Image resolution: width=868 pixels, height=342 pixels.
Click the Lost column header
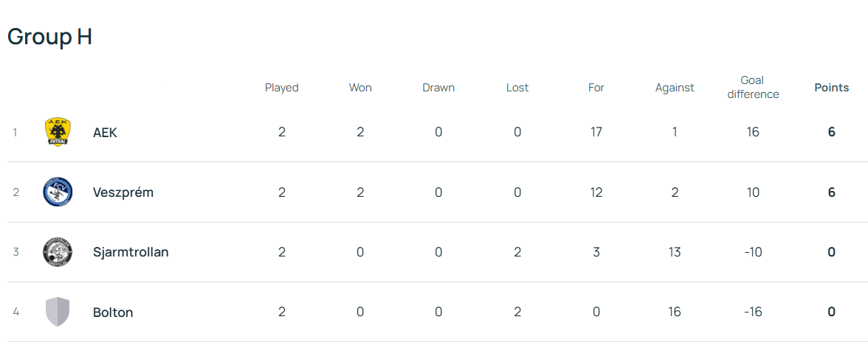[517, 88]
